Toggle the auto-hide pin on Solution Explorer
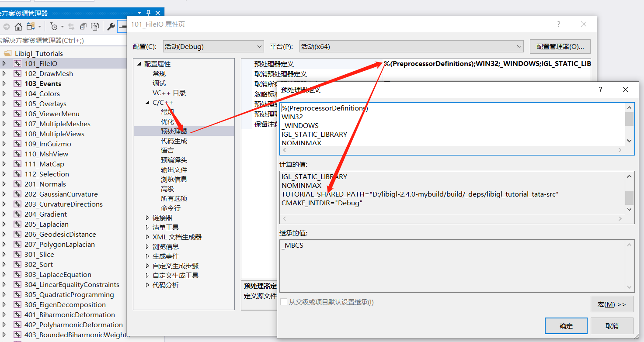 click(149, 13)
